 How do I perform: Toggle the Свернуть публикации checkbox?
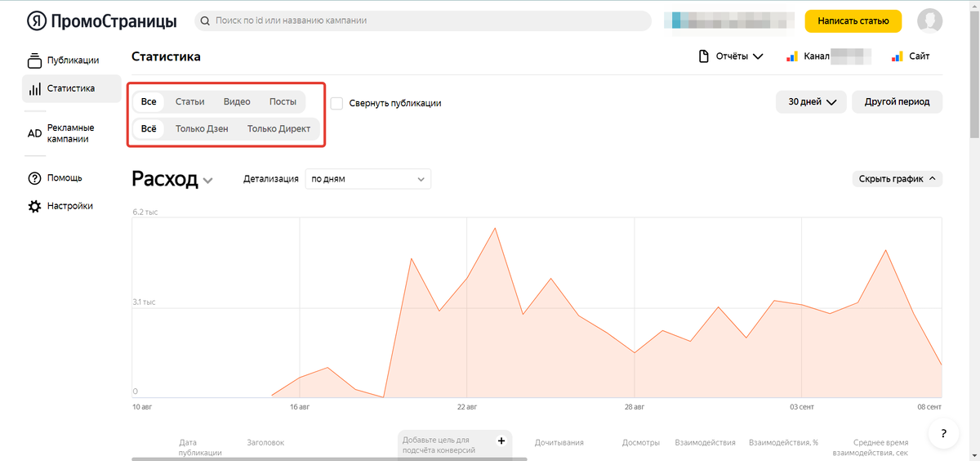[x=336, y=103]
